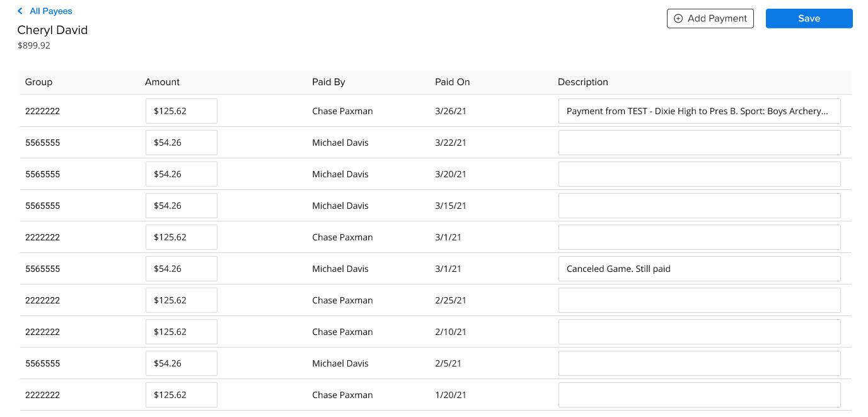Edit amount for Michael Davis's 3/1/21 payment
Image resolution: width=868 pixels, height=417 pixels.
(x=182, y=269)
